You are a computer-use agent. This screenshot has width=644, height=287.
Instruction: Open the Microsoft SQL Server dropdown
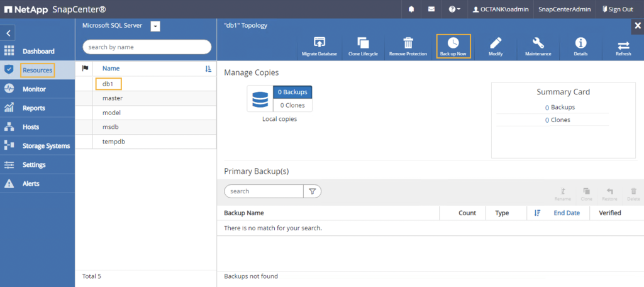click(x=155, y=26)
